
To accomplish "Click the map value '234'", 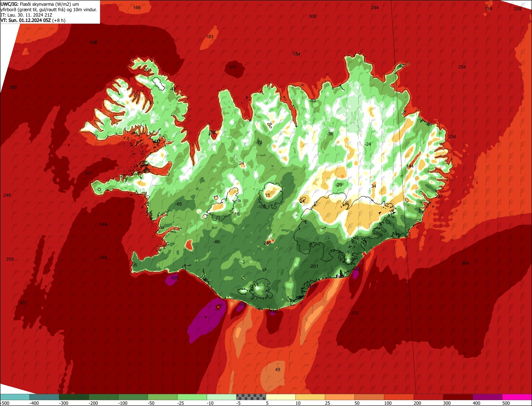I will (x=452, y=137).
